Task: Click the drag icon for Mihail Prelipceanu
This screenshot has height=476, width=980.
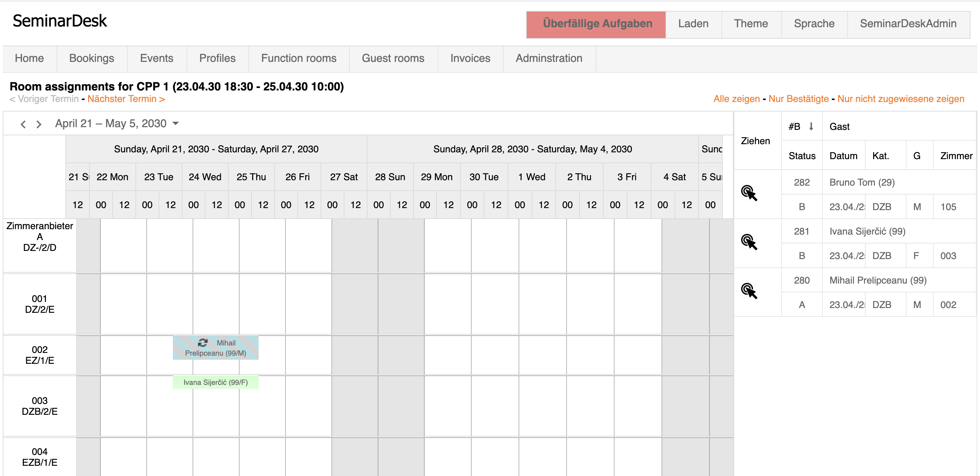Action: pos(749,291)
